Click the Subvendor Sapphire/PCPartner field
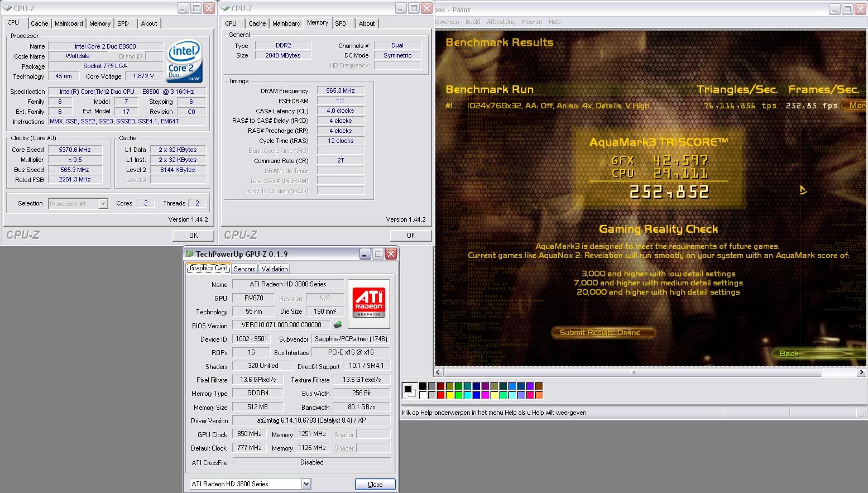Image resolution: width=868 pixels, height=493 pixels. pos(351,339)
